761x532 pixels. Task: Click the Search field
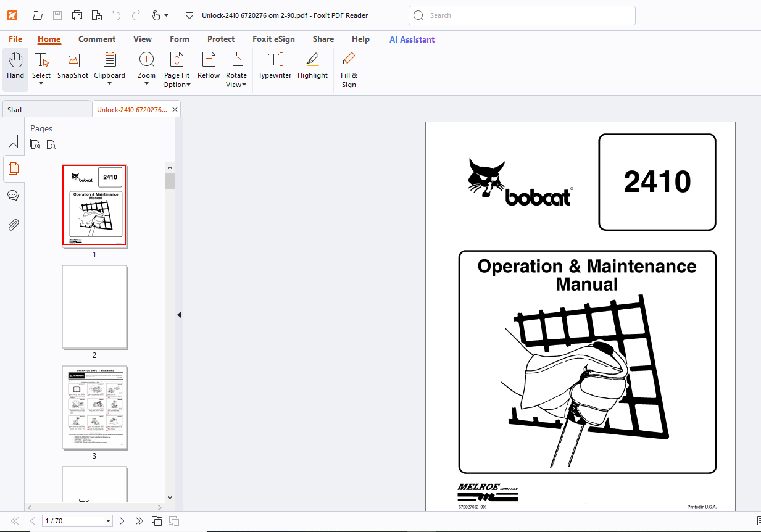pyautogui.click(x=522, y=15)
